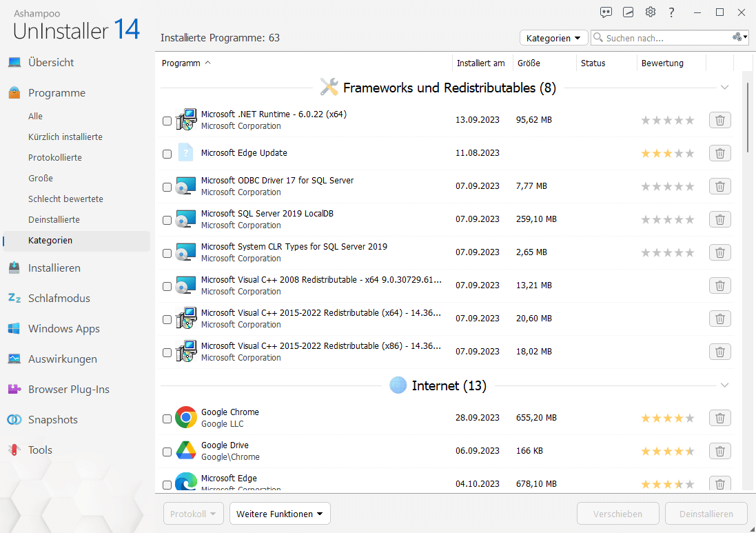This screenshot has width=756, height=533.
Task: Open the feedback speech bubble icon
Action: pyautogui.click(x=606, y=12)
